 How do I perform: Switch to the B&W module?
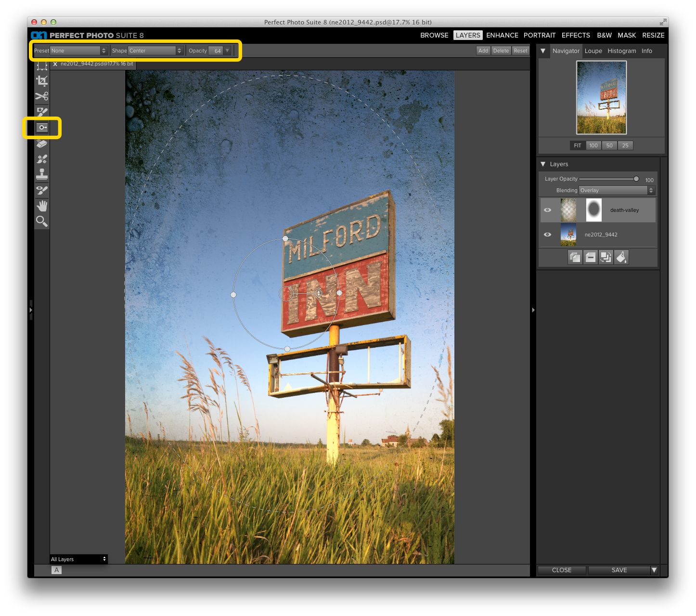(x=604, y=35)
